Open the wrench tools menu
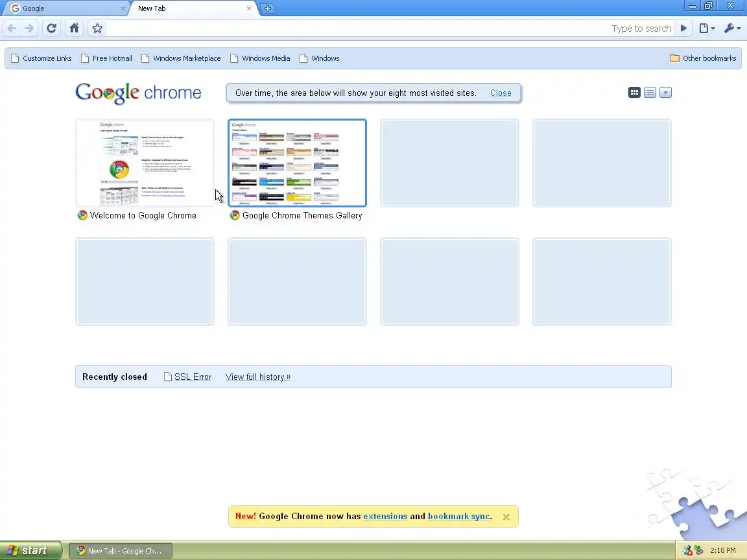The width and height of the screenshot is (747, 560). [x=732, y=29]
